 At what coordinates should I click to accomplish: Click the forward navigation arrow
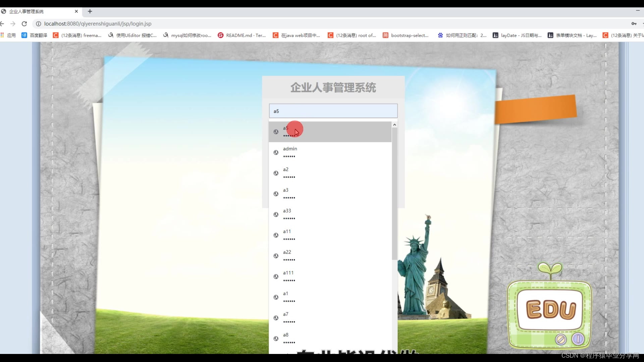13,24
